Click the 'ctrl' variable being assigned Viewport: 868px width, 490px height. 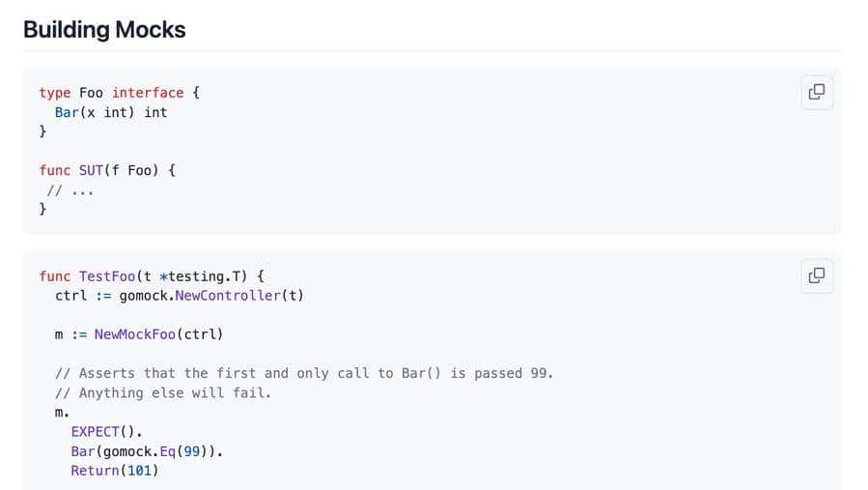pyautogui.click(x=70, y=296)
